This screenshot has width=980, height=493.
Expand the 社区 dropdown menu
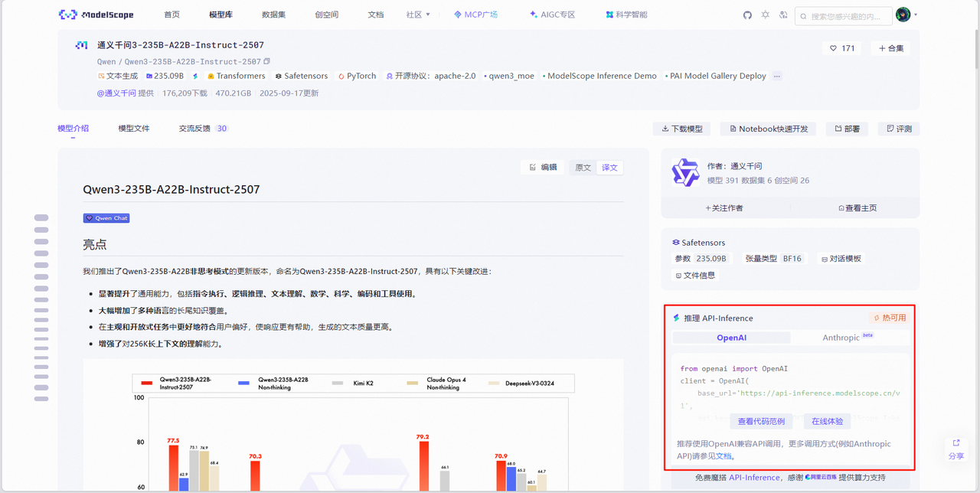(x=418, y=15)
